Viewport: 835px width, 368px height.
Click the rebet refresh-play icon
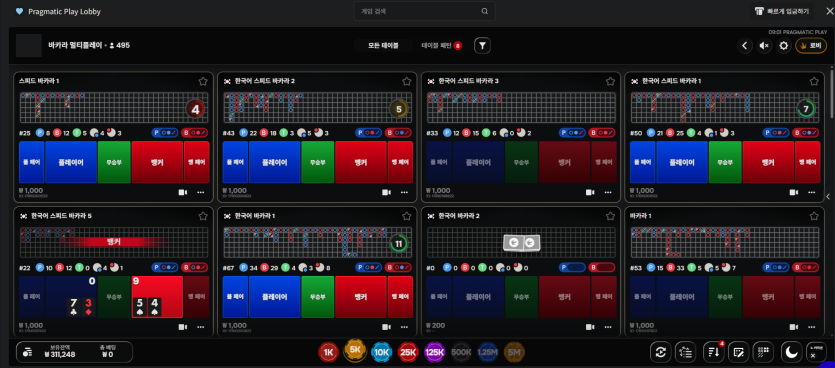click(660, 352)
